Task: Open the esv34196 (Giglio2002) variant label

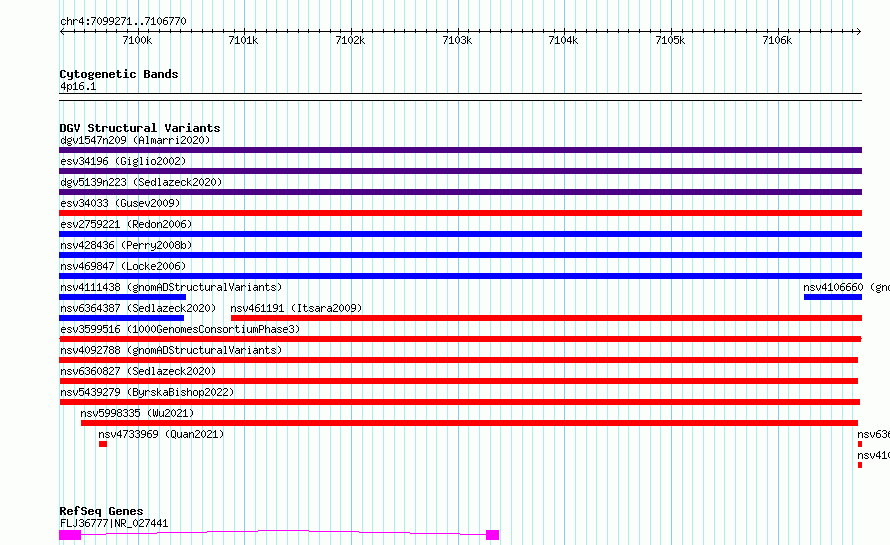Action: coord(123,161)
